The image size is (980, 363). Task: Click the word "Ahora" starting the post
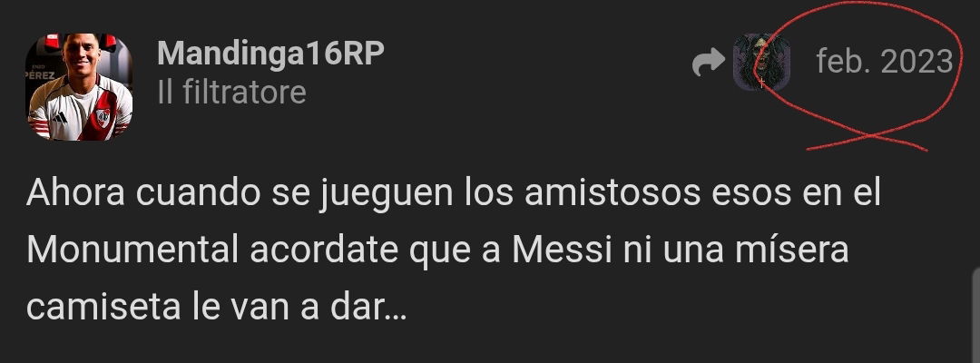pyautogui.click(x=75, y=193)
